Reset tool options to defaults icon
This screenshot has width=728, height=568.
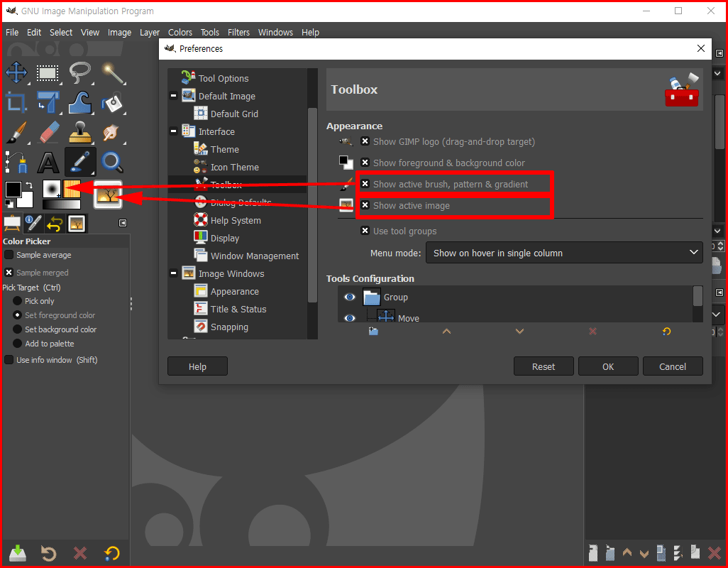[x=111, y=552]
